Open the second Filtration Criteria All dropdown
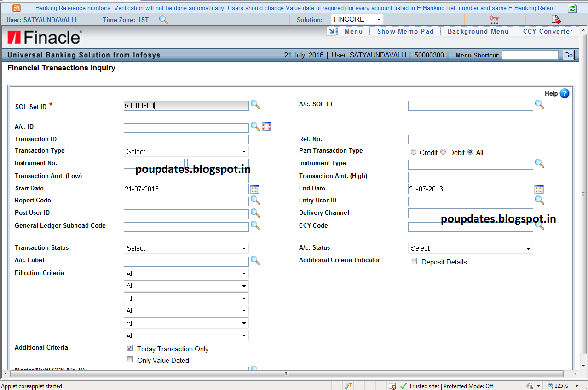Viewport: 588px width, 390px height. pyautogui.click(x=186, y=286)
